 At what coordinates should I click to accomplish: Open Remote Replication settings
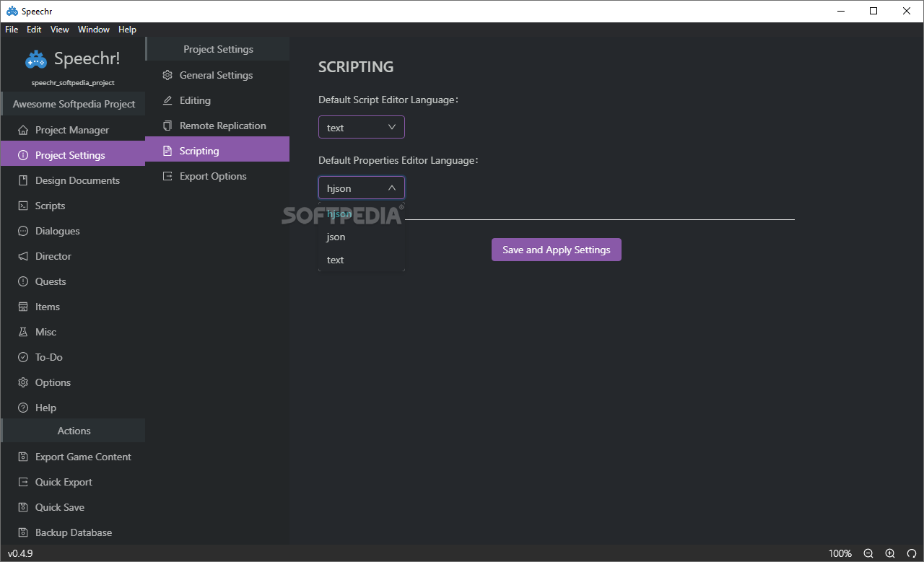[217, 126]
